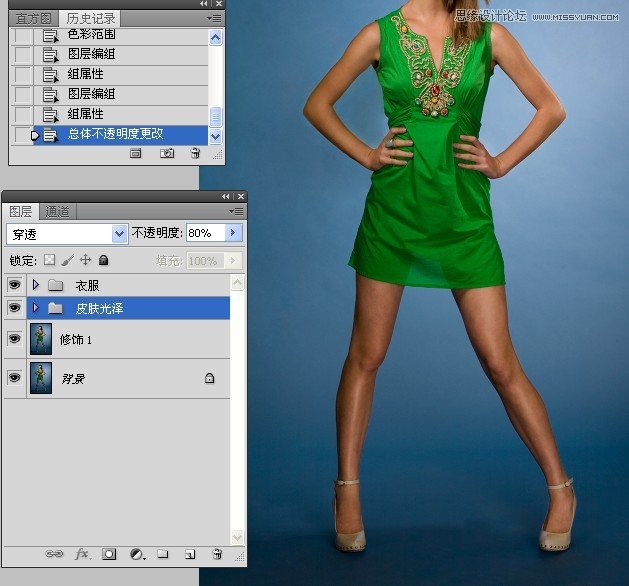Switch to the 通道 tab
Screen dimensions: 629x586
(57, 212)
